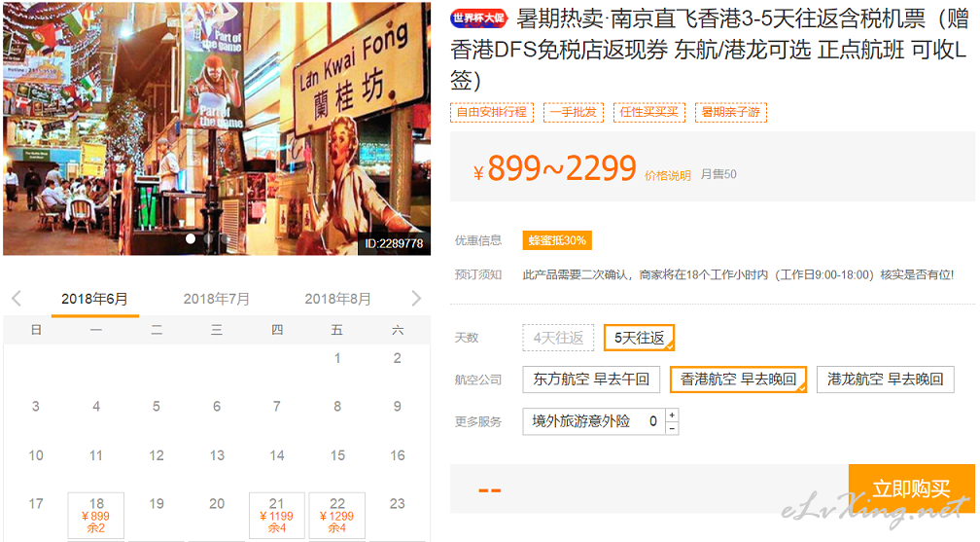Select first image carousel dot

click(191, 238)
